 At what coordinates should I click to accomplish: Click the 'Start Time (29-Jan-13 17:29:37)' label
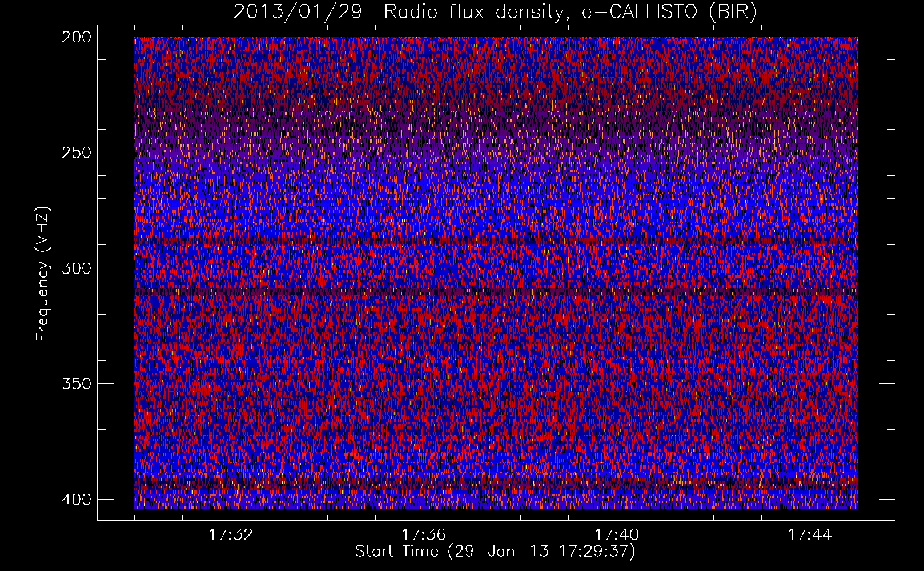pos(495,552)
